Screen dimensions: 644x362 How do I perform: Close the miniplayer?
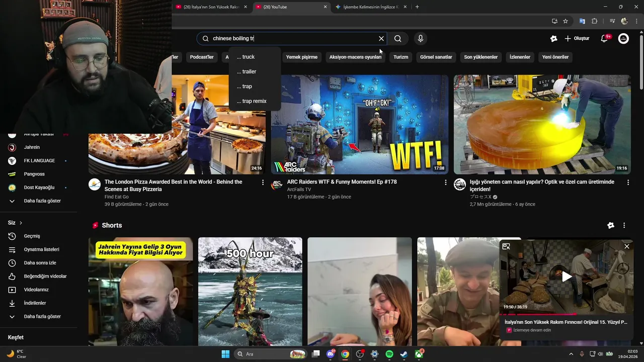tap(627, 246)
